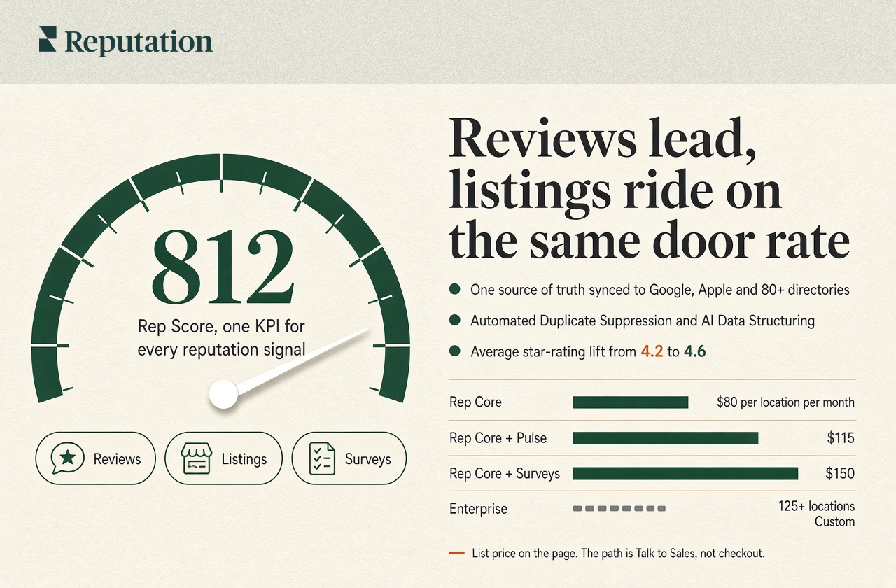Click "$80 per location per month" price
The image size is (896, 588).
coord(785,402)
